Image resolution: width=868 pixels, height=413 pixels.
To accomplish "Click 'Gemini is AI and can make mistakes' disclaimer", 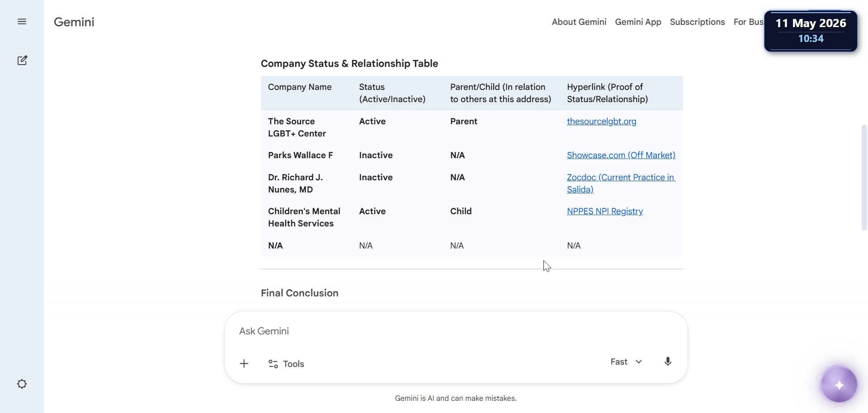I will pyautogui.click(x=456, y=398).
